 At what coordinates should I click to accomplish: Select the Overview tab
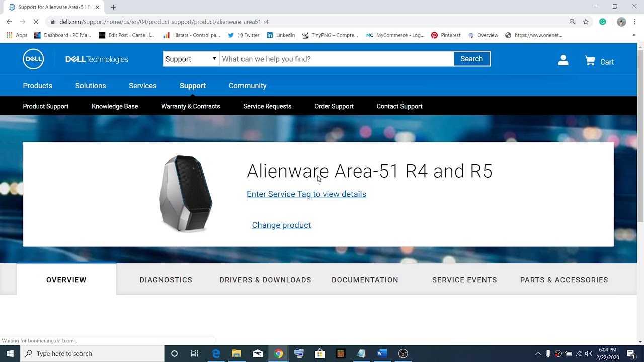(x=66, y=280)
